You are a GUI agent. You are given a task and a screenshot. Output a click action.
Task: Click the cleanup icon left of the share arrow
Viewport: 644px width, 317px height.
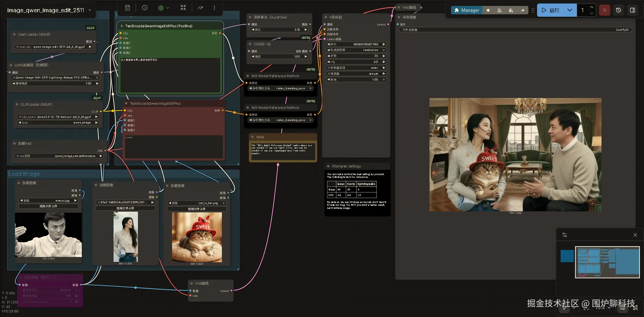point(511,10)
